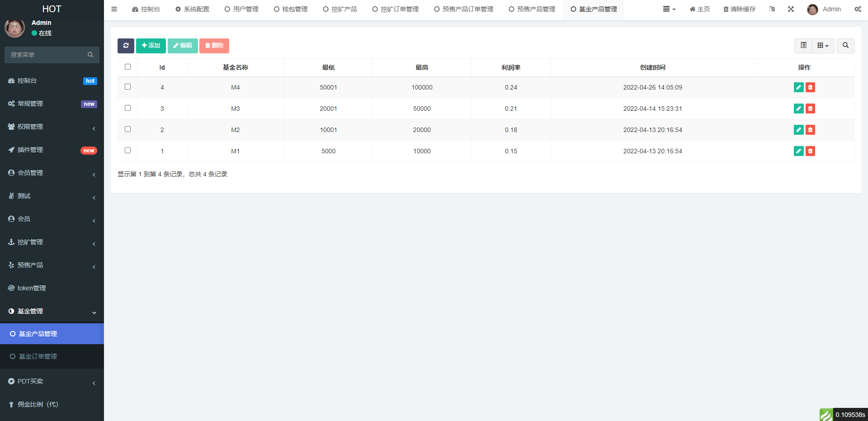Viewport: 868px width, 421px height.
Task: Click the delete trash icon for M1 row
Action: (810, 151)
